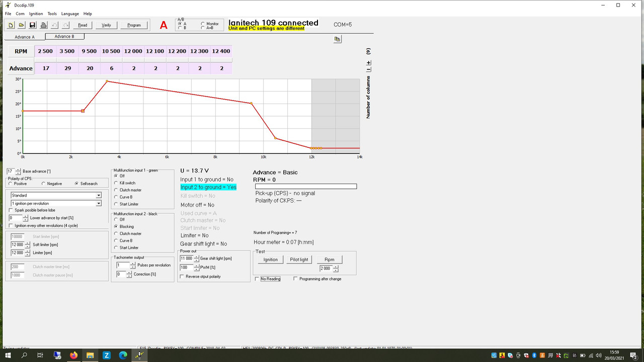Adjust the PWM percent spinner
The image size is (644, 362).
click(x=196, y=267)
